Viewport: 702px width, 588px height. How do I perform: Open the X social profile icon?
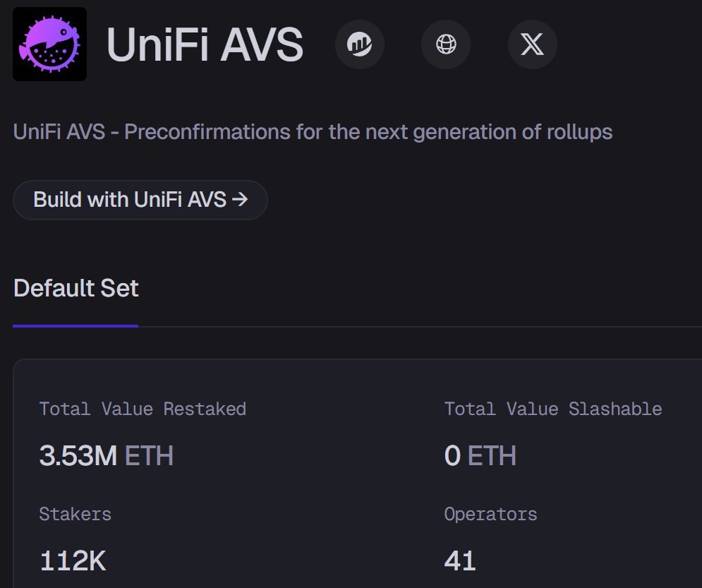coord(532,44)
